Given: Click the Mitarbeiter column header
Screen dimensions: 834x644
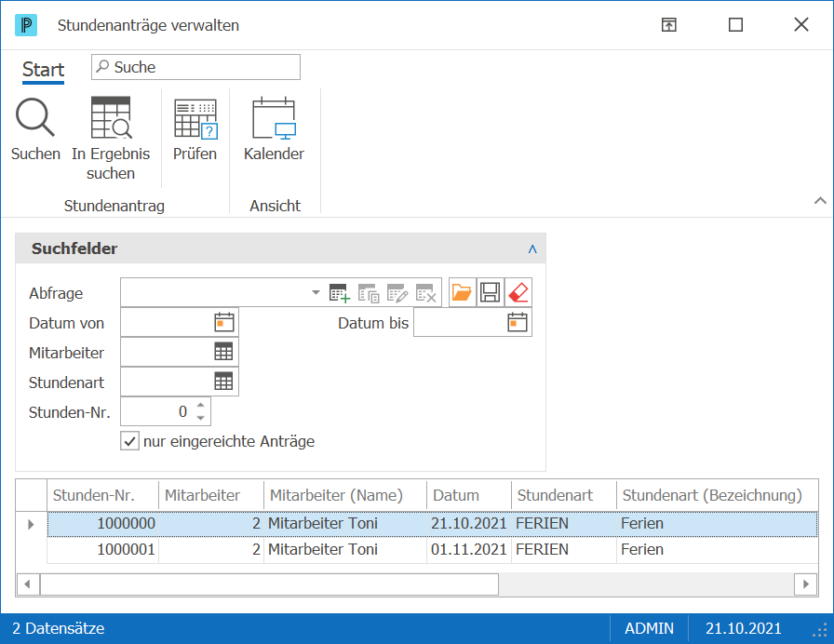Looking at the screenshot, I should click(211, 495).
